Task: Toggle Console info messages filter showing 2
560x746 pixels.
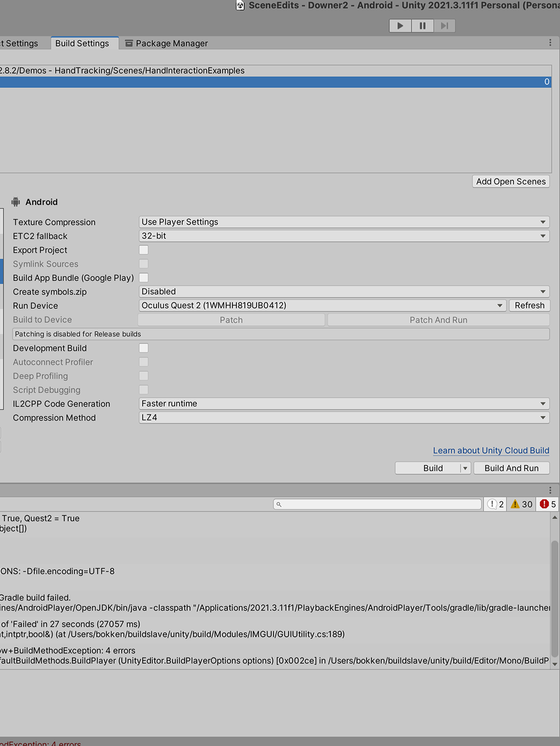Action: point(496,504)
